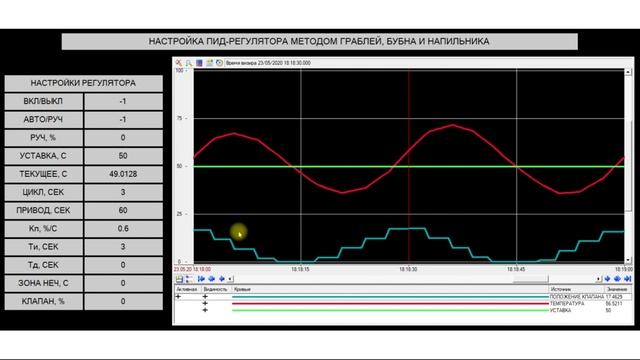This screenshot has height=360, width=640.
Task: Toggle visibility of ТЕМПЕРАТУРА curve
Action: (205, 303)
